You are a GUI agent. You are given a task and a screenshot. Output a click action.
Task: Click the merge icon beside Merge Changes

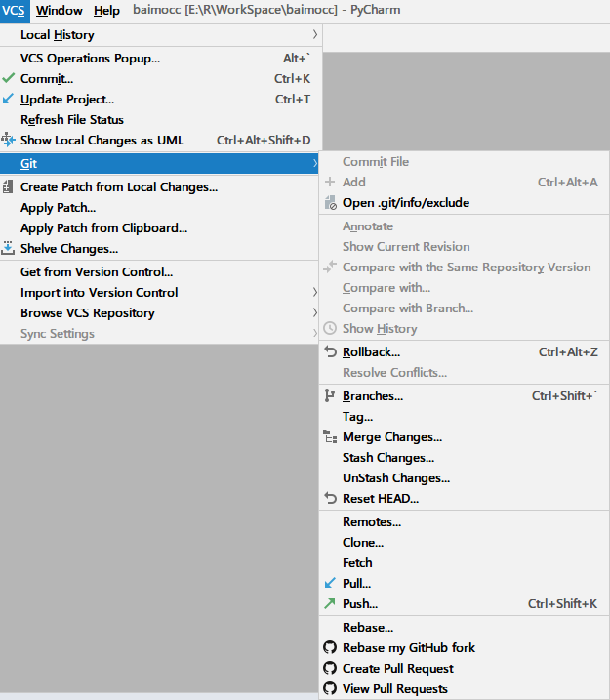330,436
